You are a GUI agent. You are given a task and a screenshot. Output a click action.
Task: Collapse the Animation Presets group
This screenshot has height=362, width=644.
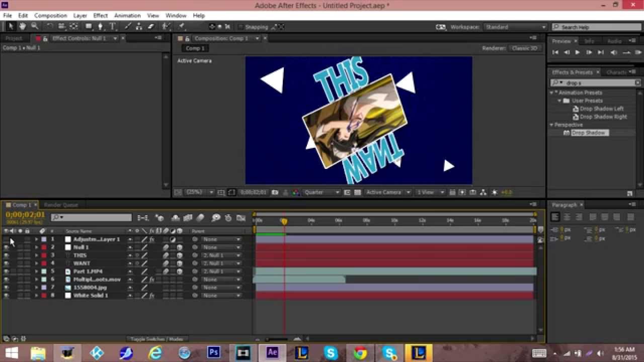pos(552,93)
